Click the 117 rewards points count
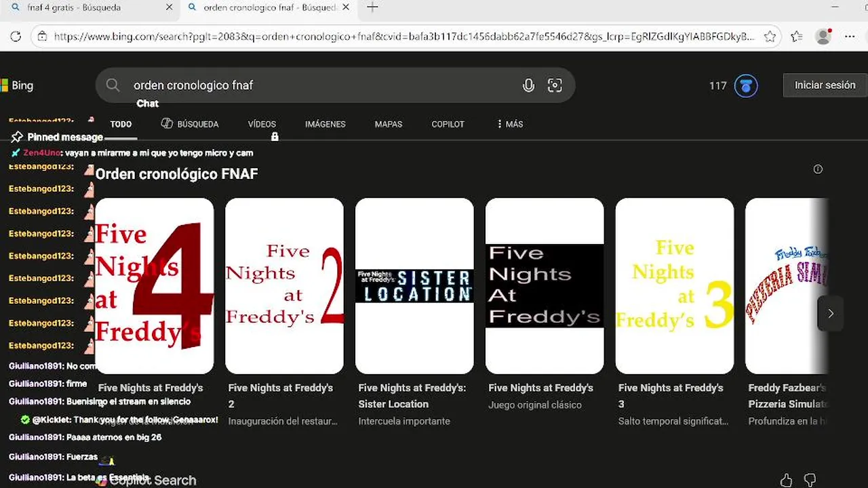 click(717, 86)
